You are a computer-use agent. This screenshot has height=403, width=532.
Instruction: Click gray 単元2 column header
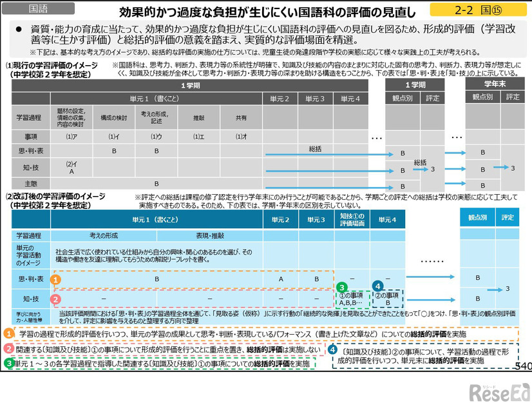(x=280, y=99)
